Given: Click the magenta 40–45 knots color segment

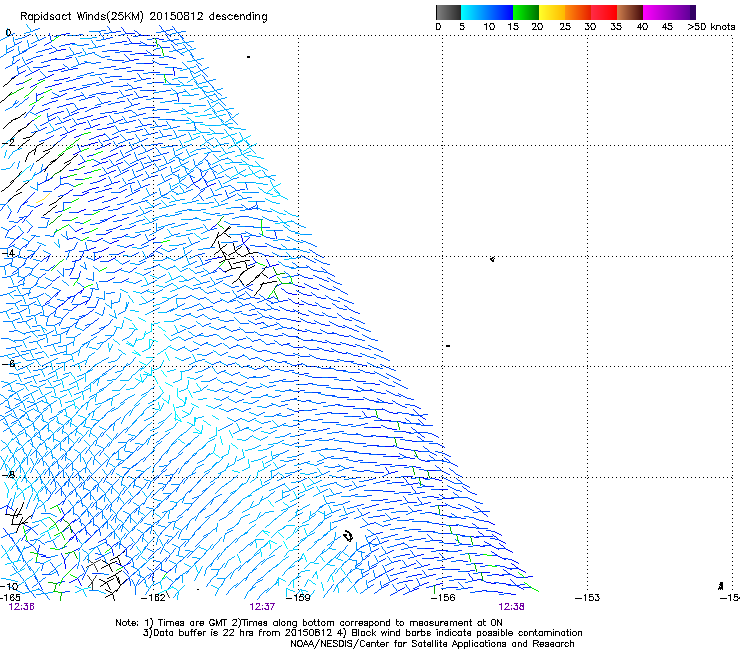Looking at the screenshot, I should tap(656, 12).
